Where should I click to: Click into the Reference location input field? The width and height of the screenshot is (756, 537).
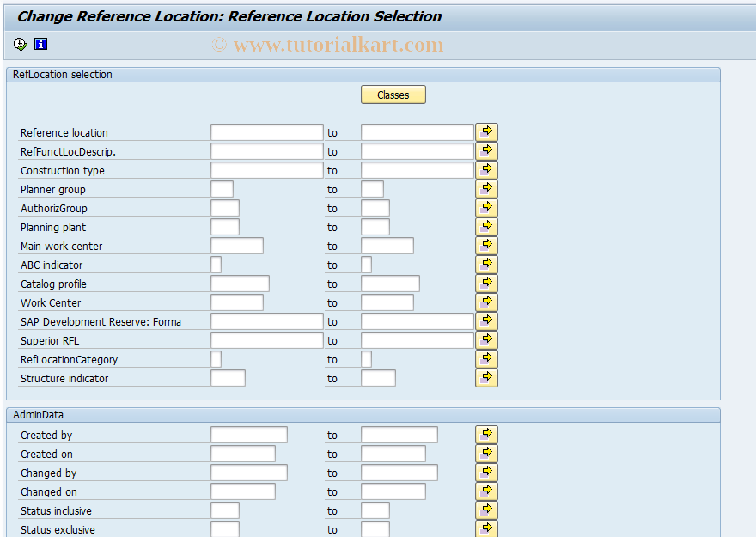point(266,131)
